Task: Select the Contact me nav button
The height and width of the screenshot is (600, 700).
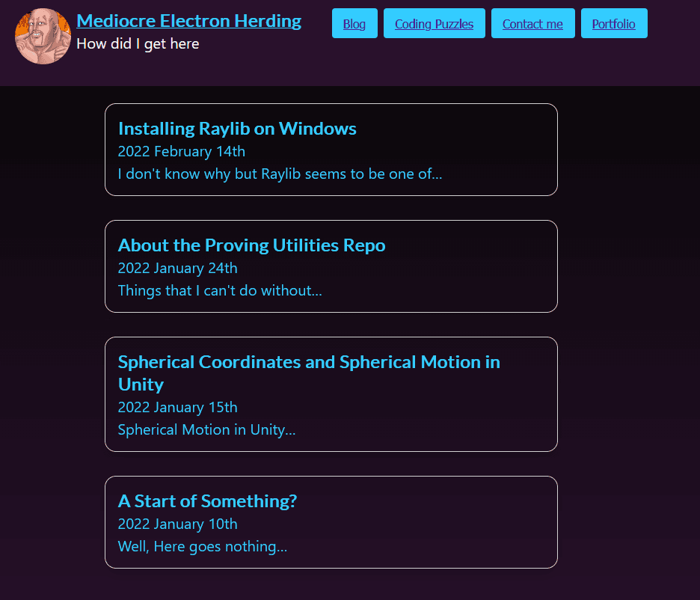Action: click(532, 23)
